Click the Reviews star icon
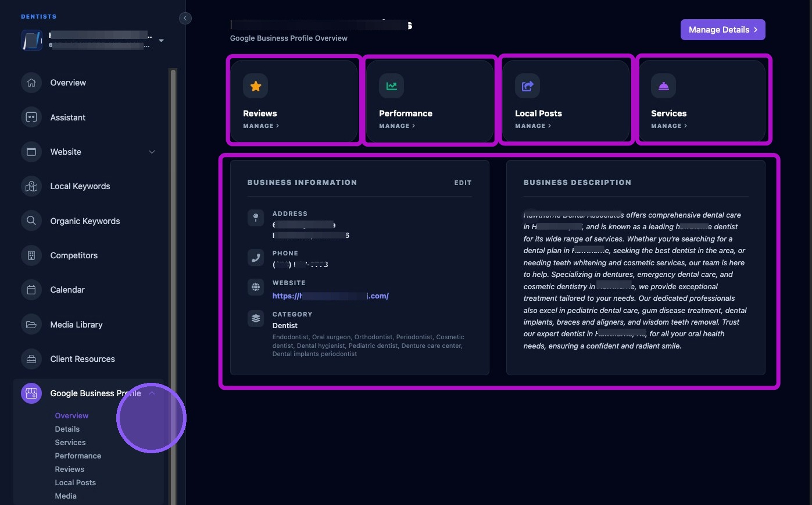Screen dimensions: 812x505 (256, 86)
